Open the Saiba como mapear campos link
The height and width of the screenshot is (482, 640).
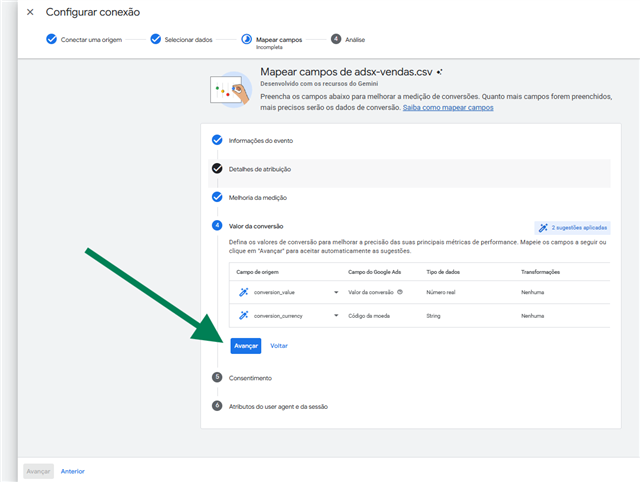tap(448, 108)
